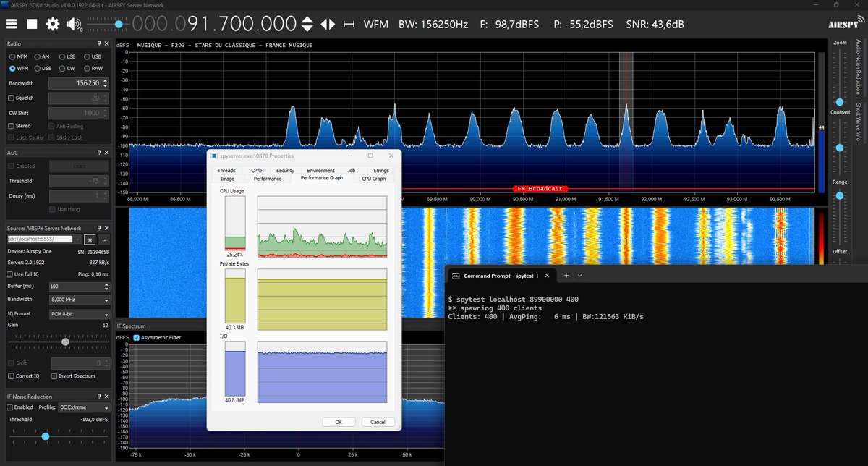Screen dimensions: 868x466
Task: Switch to the GPU Graph tab
Action: (374, 178)
